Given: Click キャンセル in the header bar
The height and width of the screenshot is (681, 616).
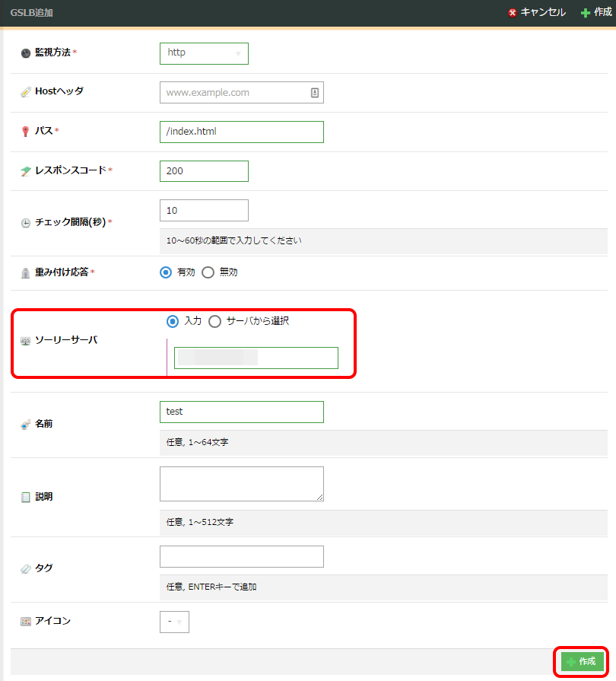Looking at the screenshot, I should coord(537,12).
